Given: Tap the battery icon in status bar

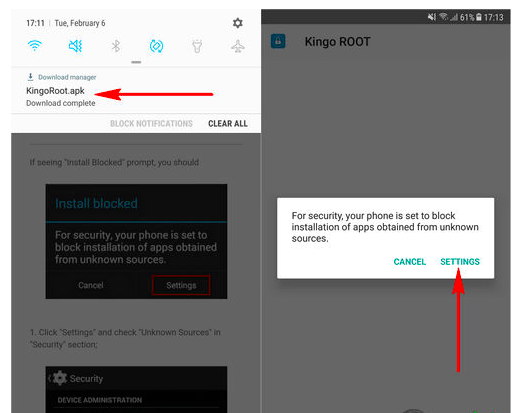Looking at the screenshot, I should click(479, 17).
